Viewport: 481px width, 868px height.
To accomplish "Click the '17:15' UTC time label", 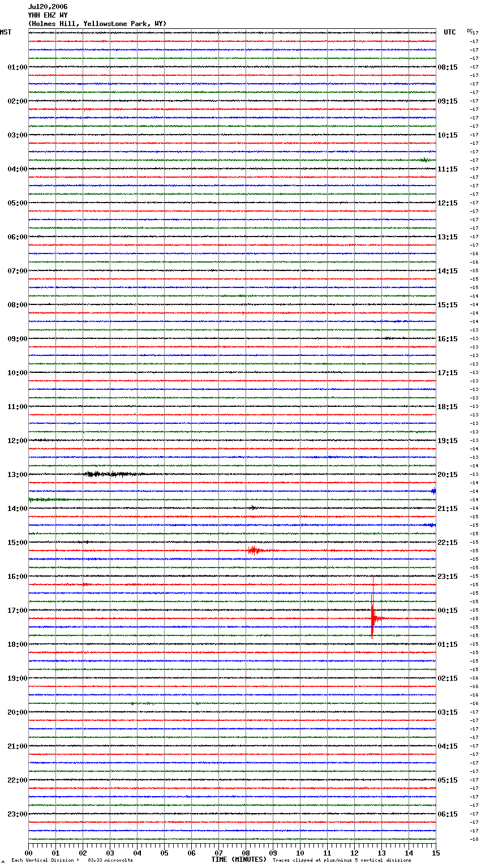I will coord(448,373).
